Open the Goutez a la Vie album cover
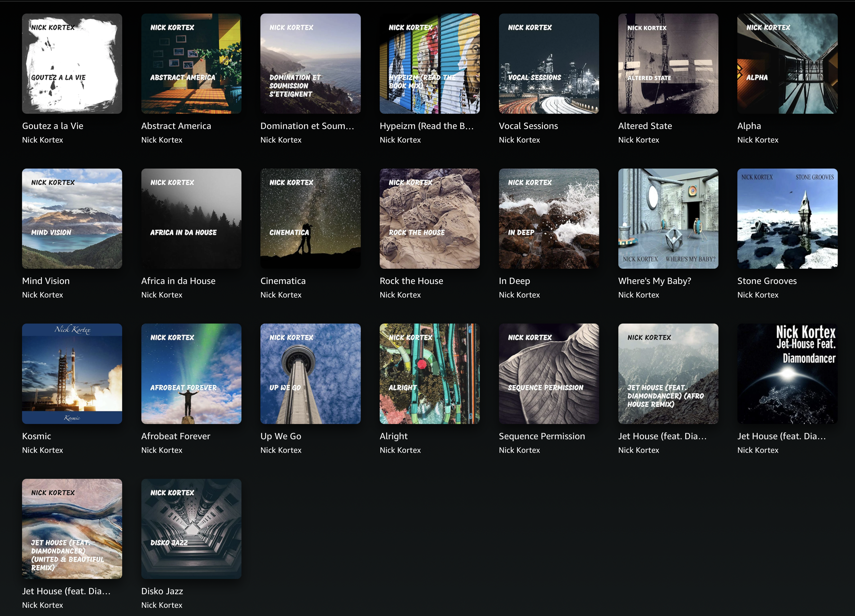This screenshot has width=855, height=616. tap(72, 63)
